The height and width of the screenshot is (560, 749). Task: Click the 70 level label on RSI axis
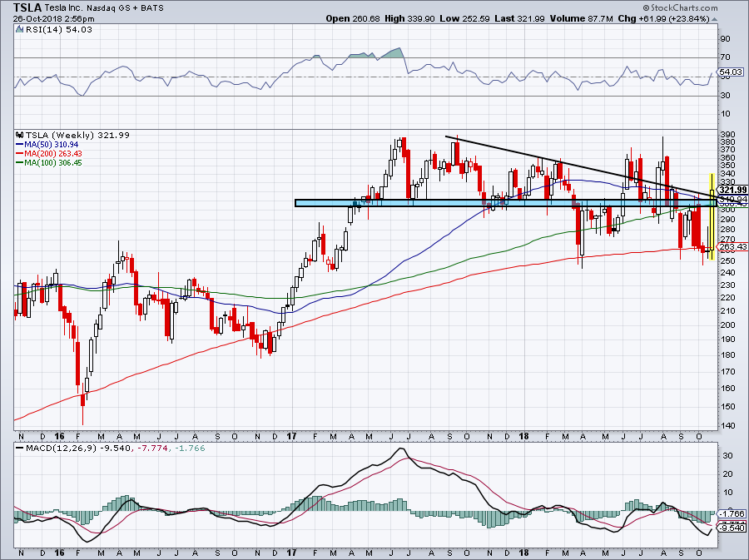click(725, 57)
